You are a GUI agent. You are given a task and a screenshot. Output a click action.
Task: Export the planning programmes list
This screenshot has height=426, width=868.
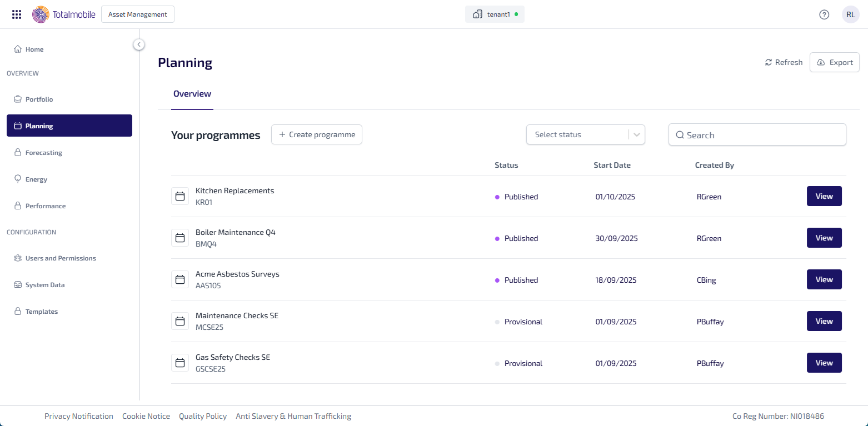click(834, 62)
